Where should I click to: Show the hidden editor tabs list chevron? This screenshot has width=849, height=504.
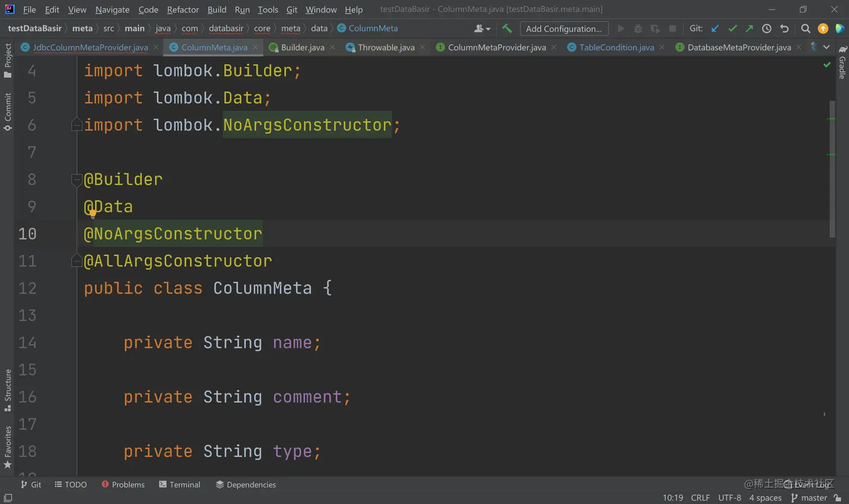pyautogui.click(x=827, y=47)
